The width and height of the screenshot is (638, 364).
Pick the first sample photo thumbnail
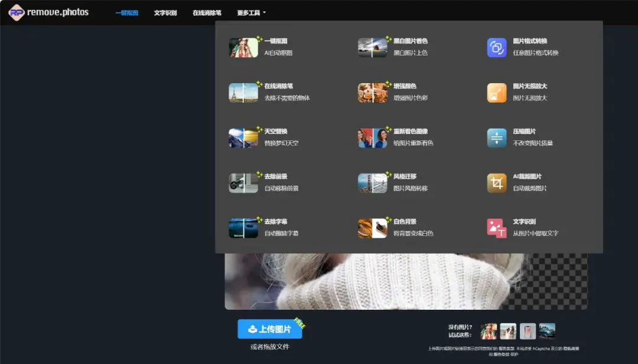(489, 331)
